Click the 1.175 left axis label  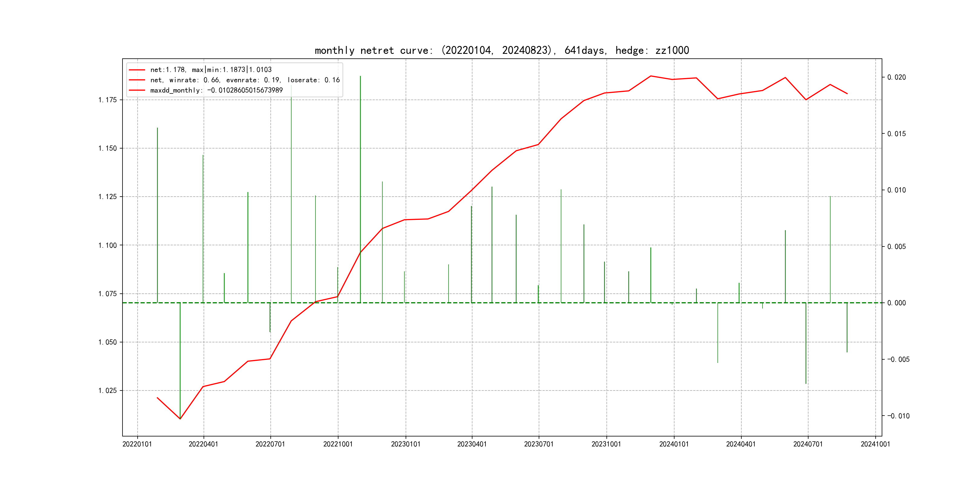108,100
